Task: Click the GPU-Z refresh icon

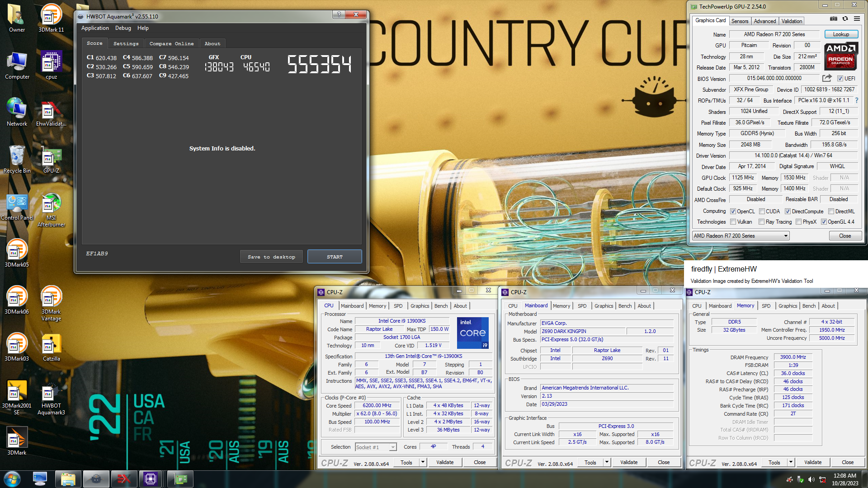Action: coord(844,19)
